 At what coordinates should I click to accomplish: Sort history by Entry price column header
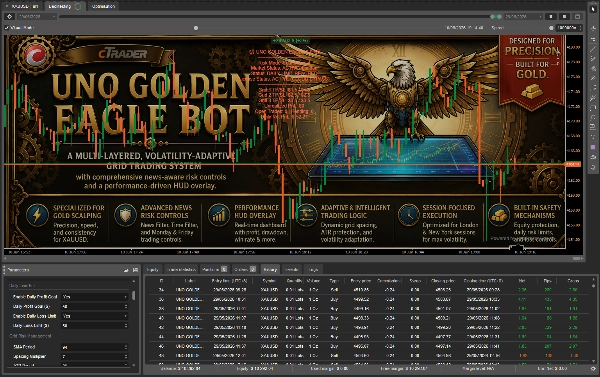click(360, 281)
